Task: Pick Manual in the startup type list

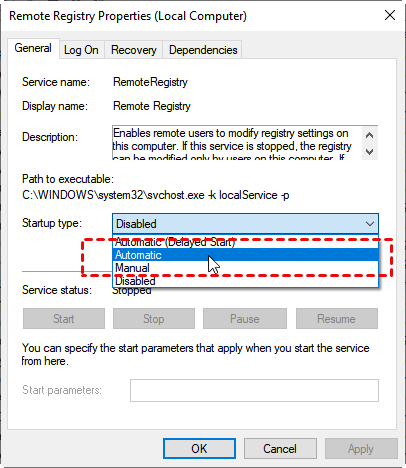Action: click(x=246, y=268)
